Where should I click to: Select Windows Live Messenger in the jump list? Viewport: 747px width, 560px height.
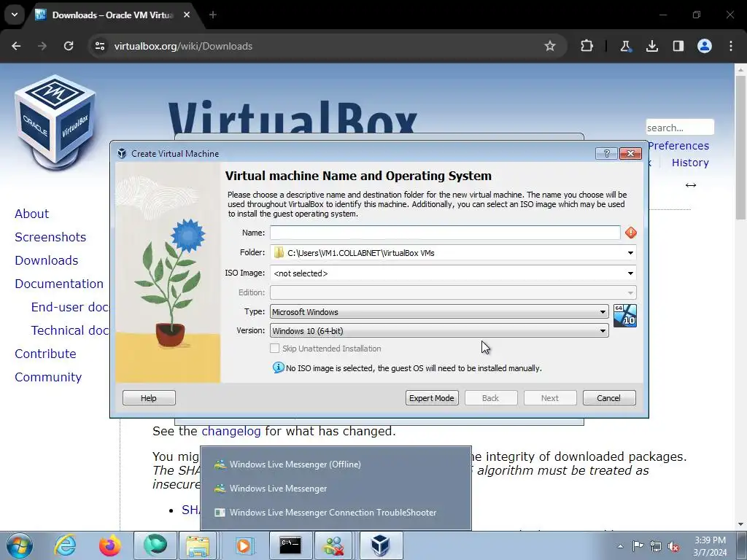[x=336, y=489]
